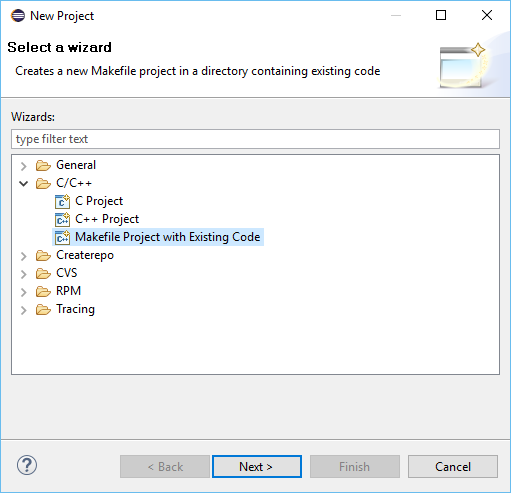Screen dimensions: 511x493
Task: Click the C++ Project wizard icon
Action: (62, 219)
